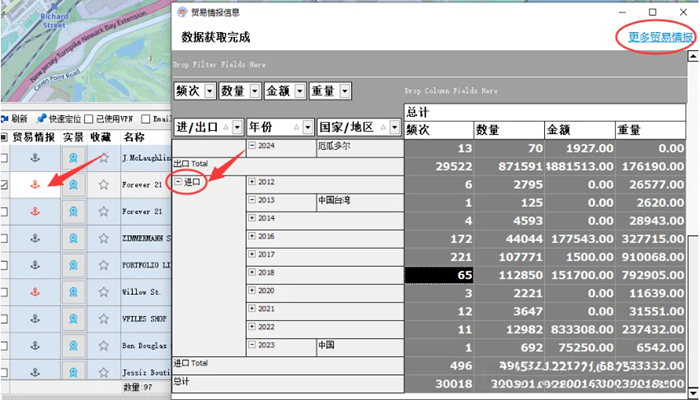Expand the 2014 year node

point(252,218)
